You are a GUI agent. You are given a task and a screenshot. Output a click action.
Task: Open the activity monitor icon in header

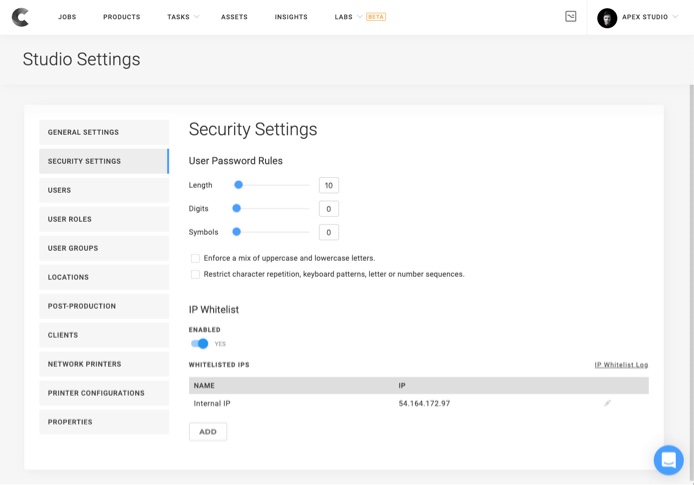click(570, 16)
